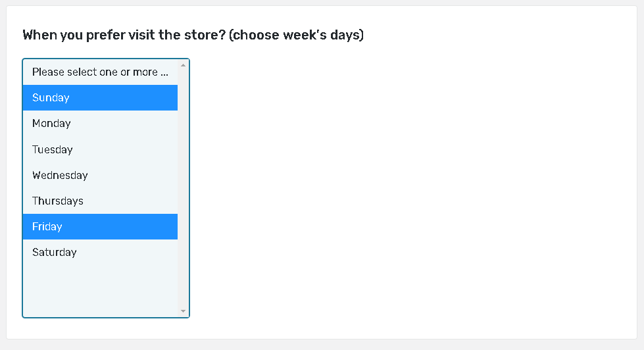Deselect the highlighted Sunday option
Screen dimensions: 644x350
tap(100, 98)
